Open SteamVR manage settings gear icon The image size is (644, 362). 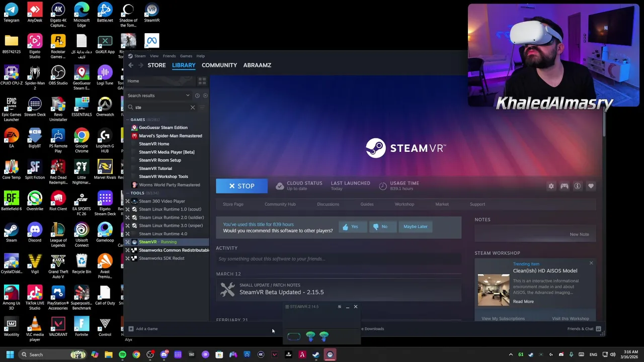pyautogui.click(x=551, y=186)
